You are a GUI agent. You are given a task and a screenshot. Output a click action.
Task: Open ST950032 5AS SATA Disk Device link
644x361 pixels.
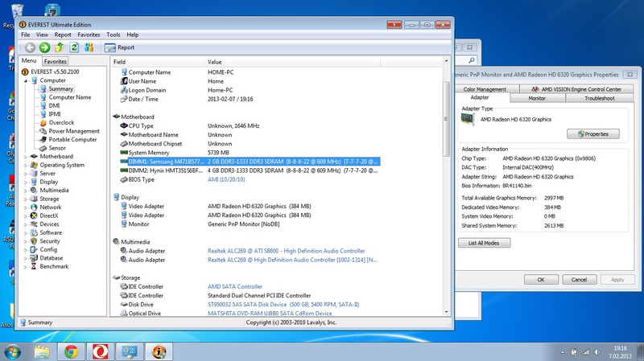[283, 305]
